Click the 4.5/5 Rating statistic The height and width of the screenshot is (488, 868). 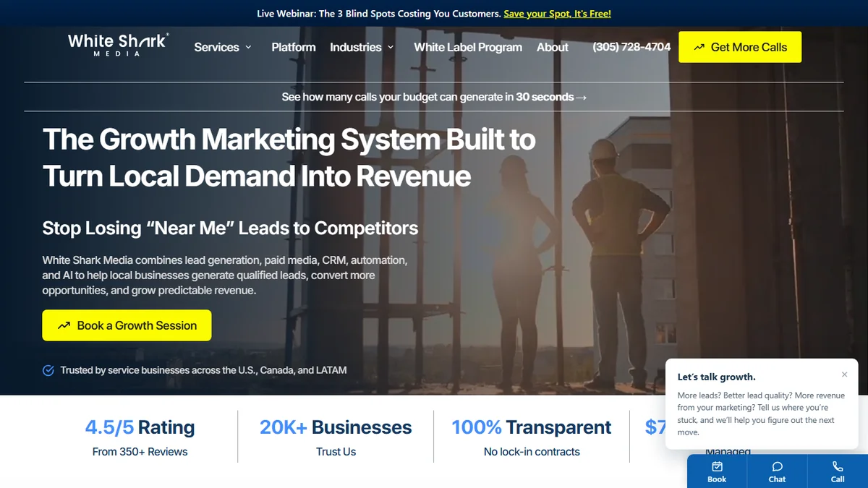[x=140, y=427]
